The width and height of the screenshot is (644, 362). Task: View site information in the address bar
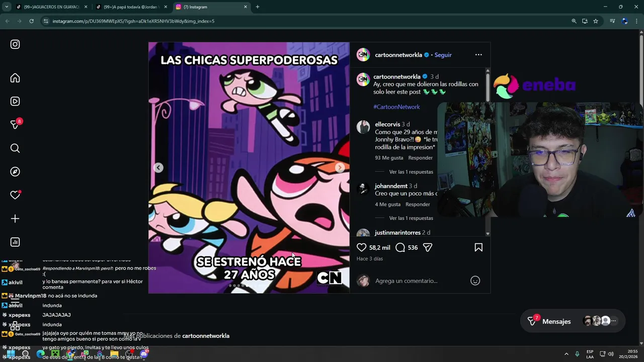tap(46, 21)
